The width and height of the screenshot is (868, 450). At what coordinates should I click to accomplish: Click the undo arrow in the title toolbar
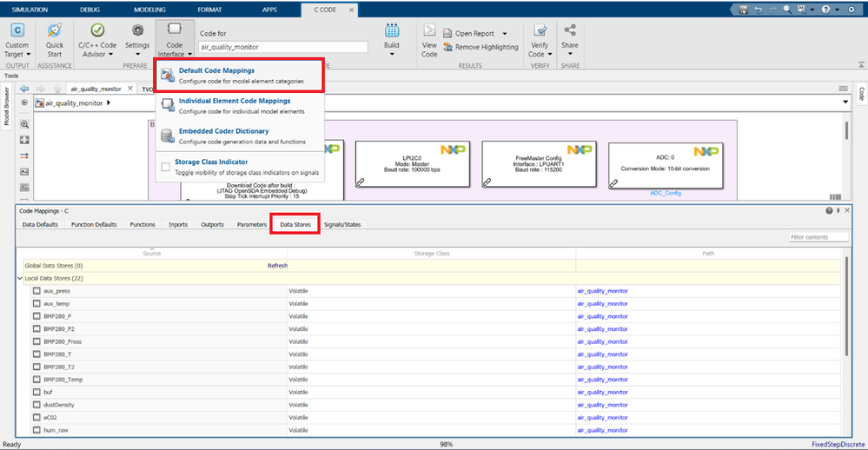pos(758,10)
